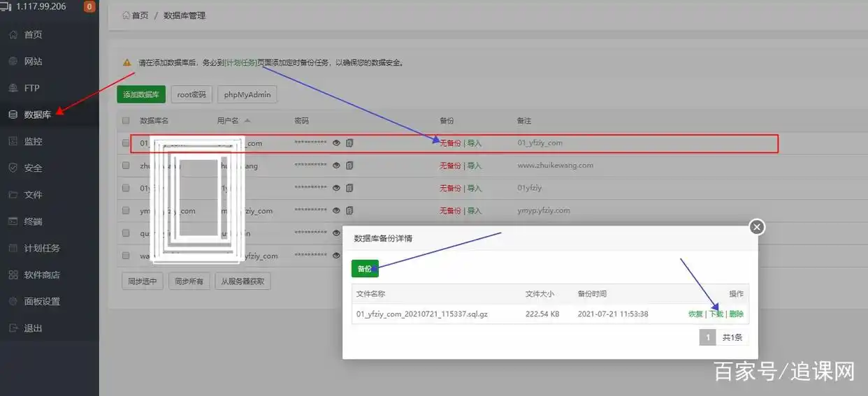The image size is (868, 396).
Task: Copy password for the 01_yfziy_com database
Action: tap(349, 143)
